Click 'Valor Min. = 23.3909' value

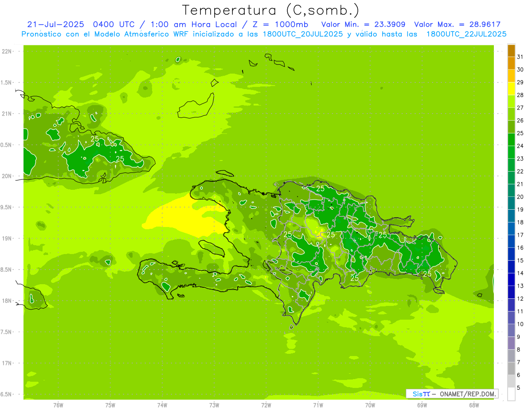363,24
